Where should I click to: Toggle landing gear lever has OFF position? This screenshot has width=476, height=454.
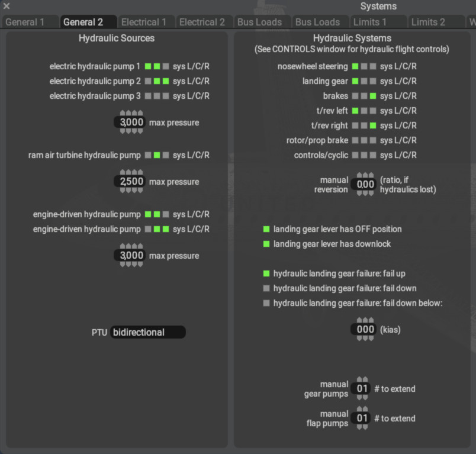click(x=266, y=229)
